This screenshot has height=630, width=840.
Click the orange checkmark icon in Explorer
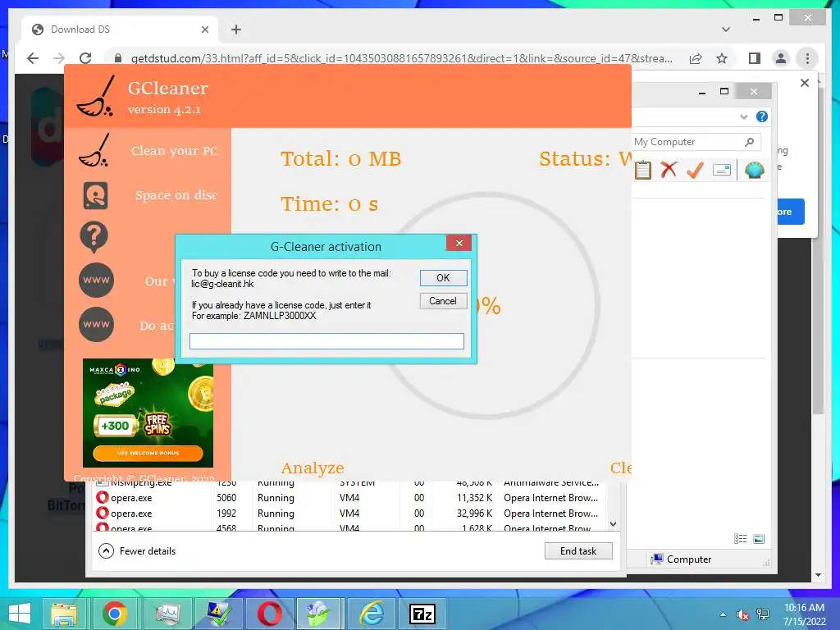[x=695, y=171]
